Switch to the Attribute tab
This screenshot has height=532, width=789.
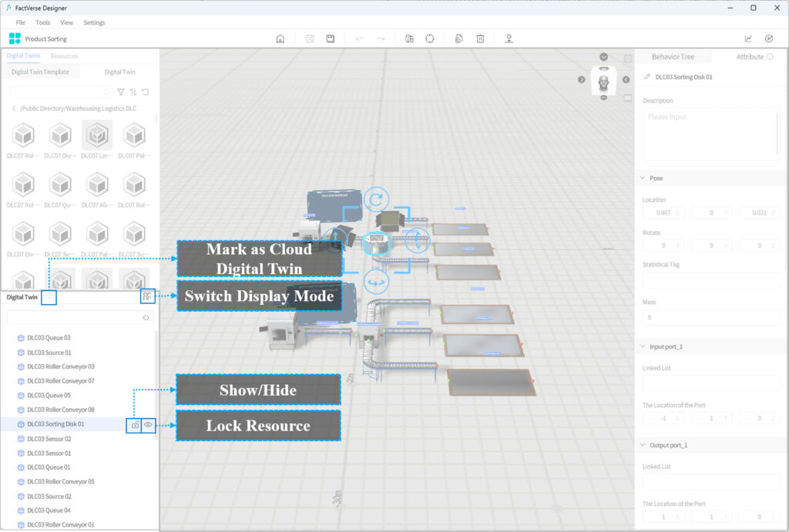[x=750, y=57]
